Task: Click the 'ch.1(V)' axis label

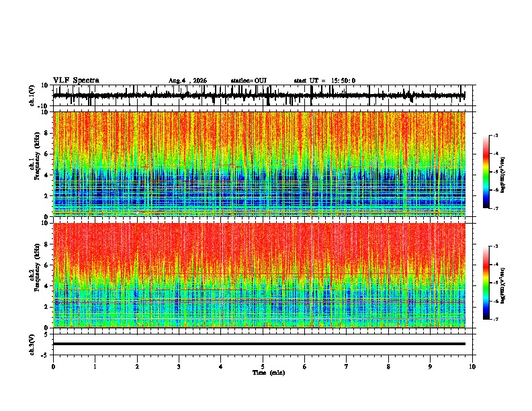Action: [32, 95]
